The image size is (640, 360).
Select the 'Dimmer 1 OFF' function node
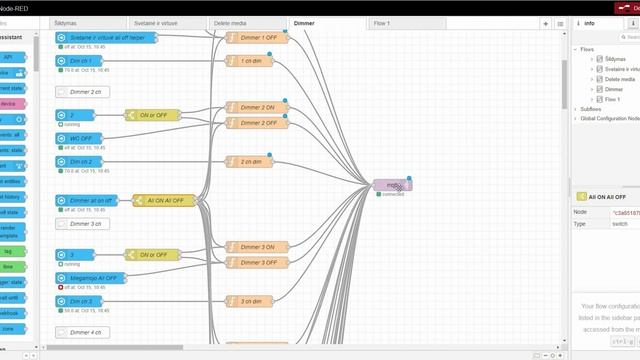(257, 38)
